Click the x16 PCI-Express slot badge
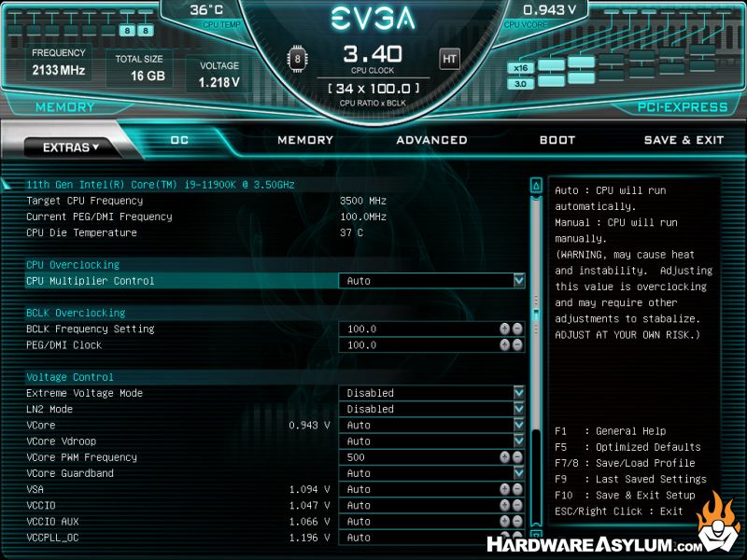Viewport: 747px width, 560px height. 521,68
